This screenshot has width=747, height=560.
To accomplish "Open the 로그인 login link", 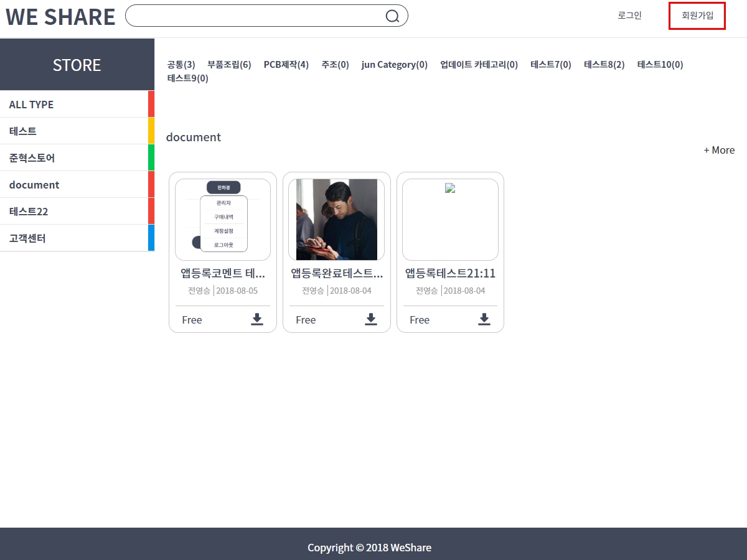I will click(x=629, y=16).
